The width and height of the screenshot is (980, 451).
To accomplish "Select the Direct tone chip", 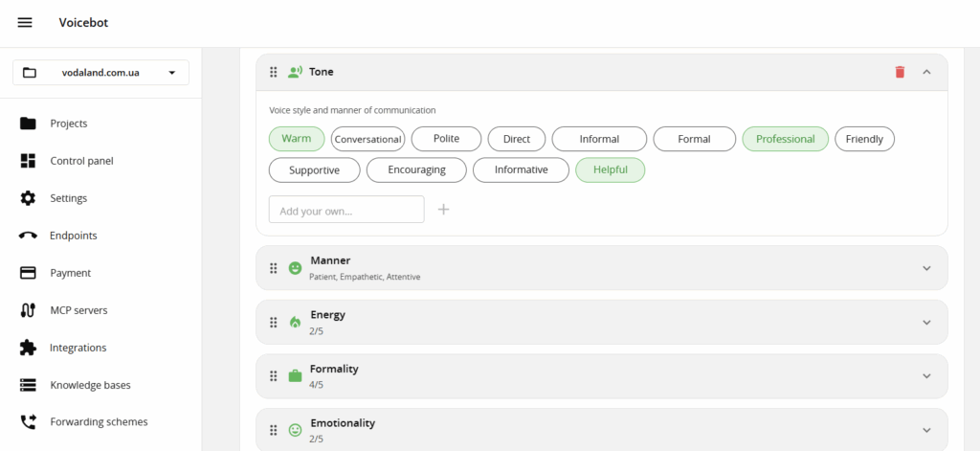I will click(x=517, y=139).
